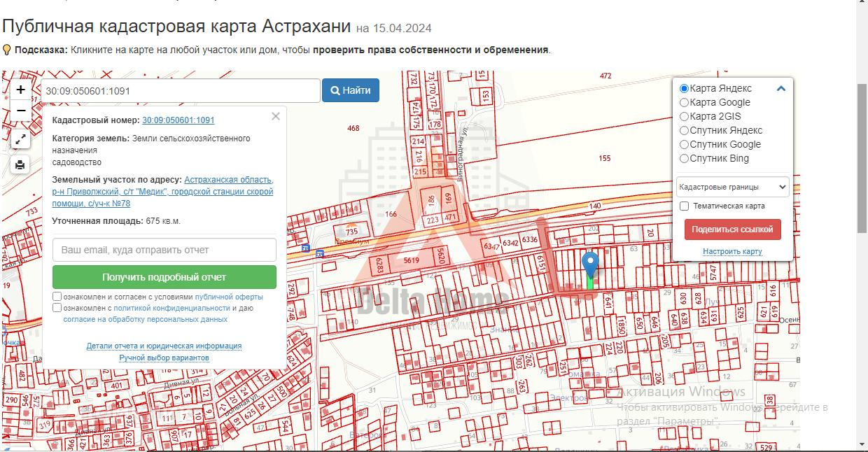The width and height of the screenshot is (868, 452).
Task: Click parcel number 468 on map
Action: point(353,128)
